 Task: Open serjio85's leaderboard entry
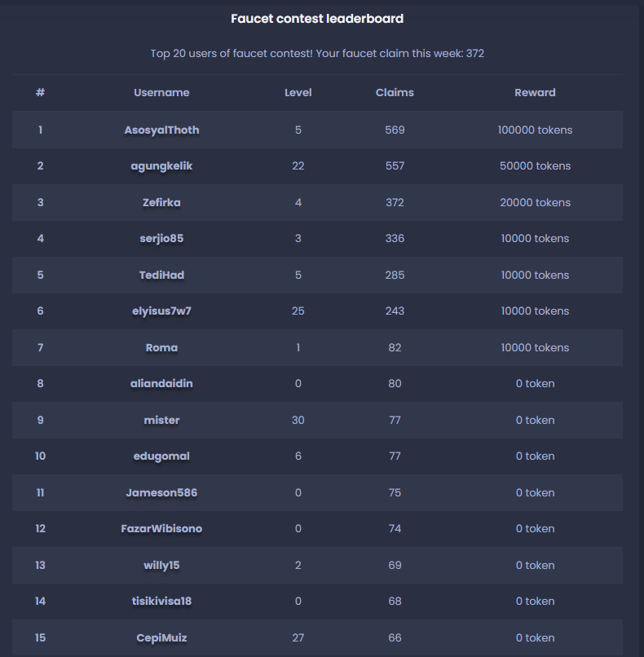(161, 238)
